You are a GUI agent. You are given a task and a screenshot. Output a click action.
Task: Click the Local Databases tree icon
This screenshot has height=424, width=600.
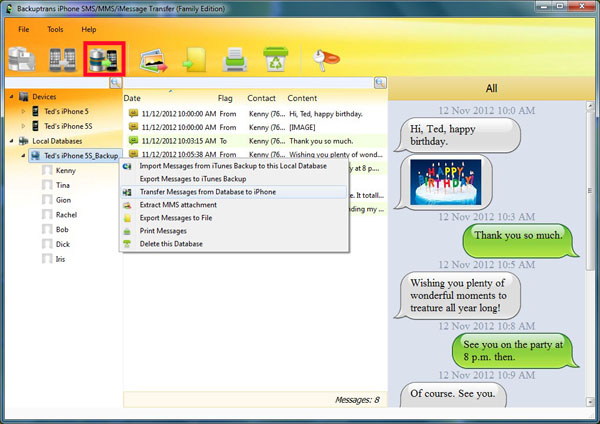click(x=23, y=141)
